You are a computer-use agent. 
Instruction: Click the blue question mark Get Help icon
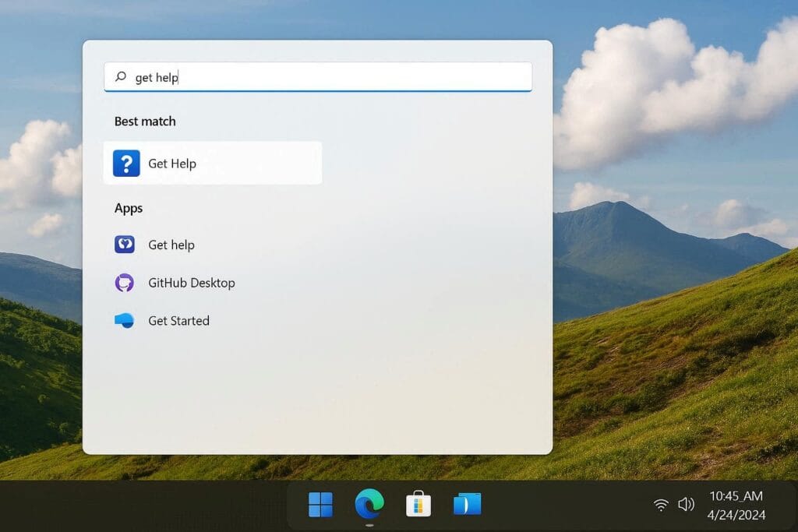click(126, 164)
